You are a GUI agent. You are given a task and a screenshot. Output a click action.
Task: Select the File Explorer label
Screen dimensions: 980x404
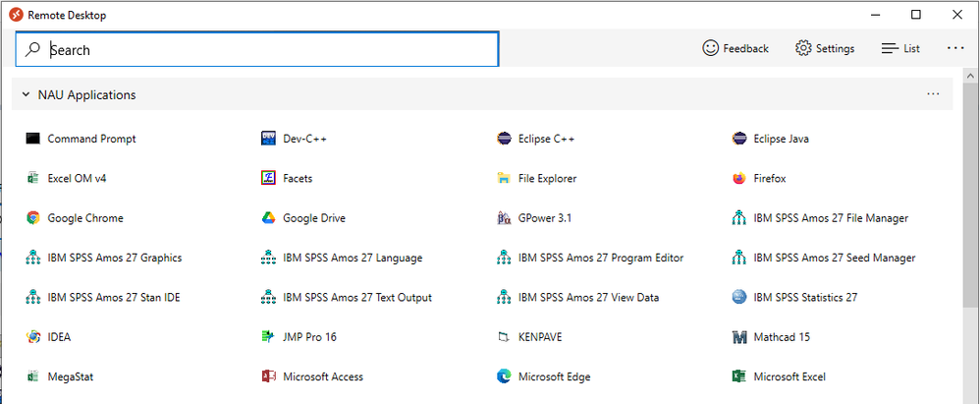point(548,178)
